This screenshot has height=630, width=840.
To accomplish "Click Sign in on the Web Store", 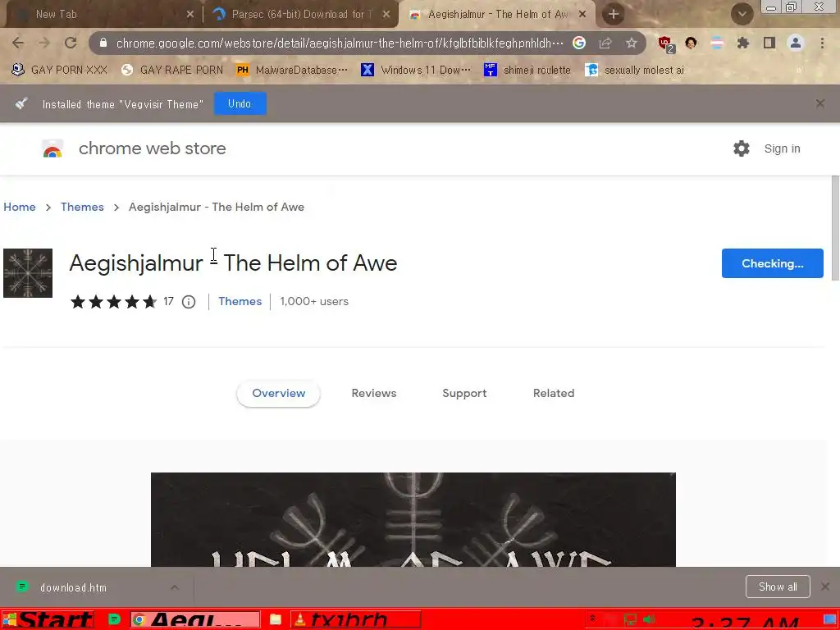I will (782, 148).
